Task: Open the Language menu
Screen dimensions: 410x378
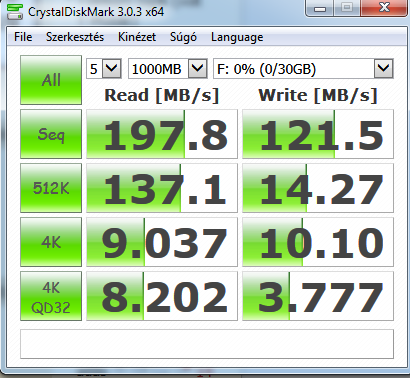Action: [x=237, y=37]
